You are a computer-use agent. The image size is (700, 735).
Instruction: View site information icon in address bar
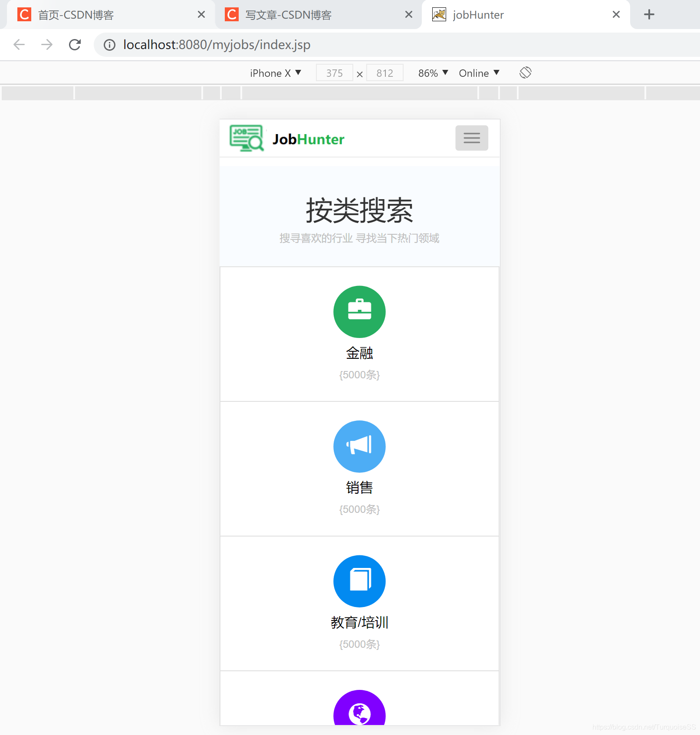pos(109,45)
